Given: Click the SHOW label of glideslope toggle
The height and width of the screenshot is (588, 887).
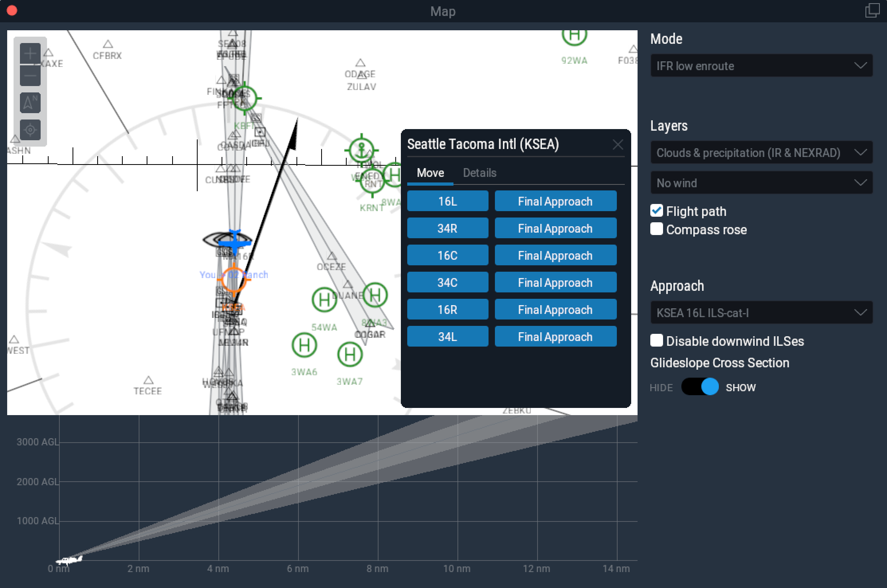Looking at the screenshot, I should click(741, 388).
